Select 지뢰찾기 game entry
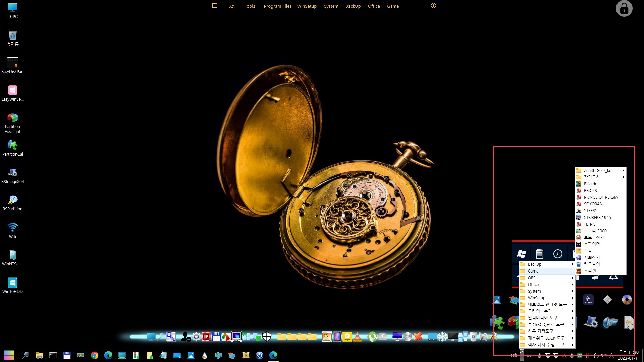Image resolution: width=644 pixels, height=362 pixels. [x=600, y=257]
